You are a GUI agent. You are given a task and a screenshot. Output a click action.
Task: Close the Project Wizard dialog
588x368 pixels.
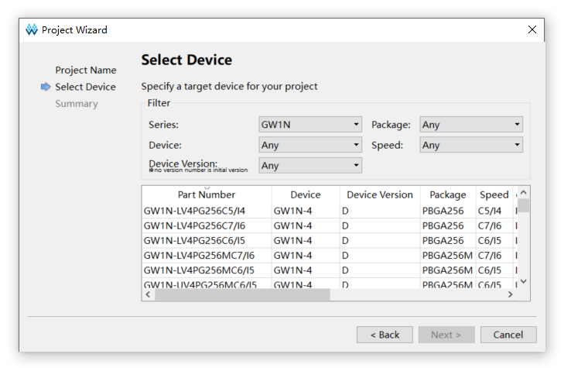pyautogui.click(x=532, y=29)
